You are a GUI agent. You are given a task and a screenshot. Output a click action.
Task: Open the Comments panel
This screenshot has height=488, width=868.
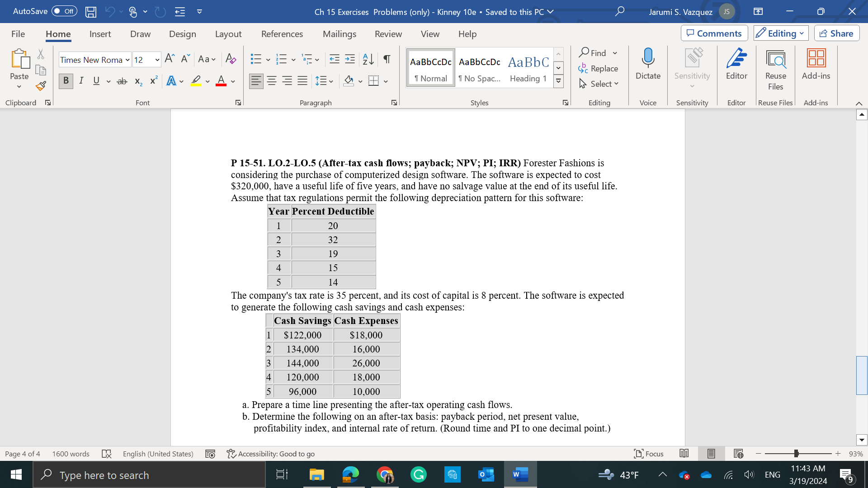tap(714, 33)
